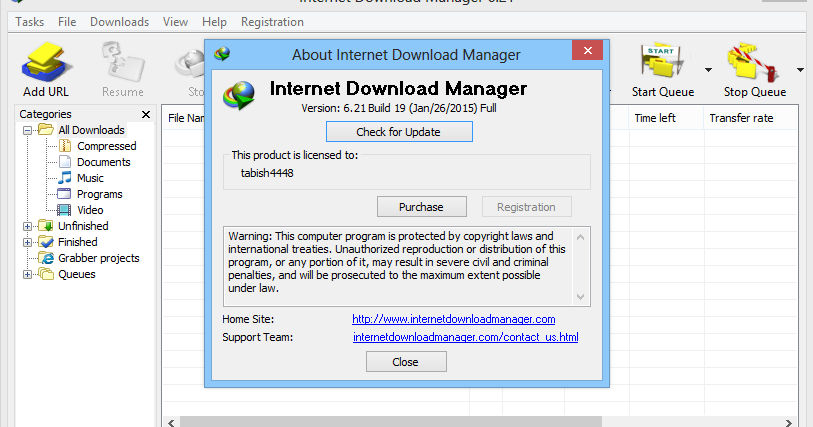Click Check for Update button
813x427 pixels.
pos(399,132)
